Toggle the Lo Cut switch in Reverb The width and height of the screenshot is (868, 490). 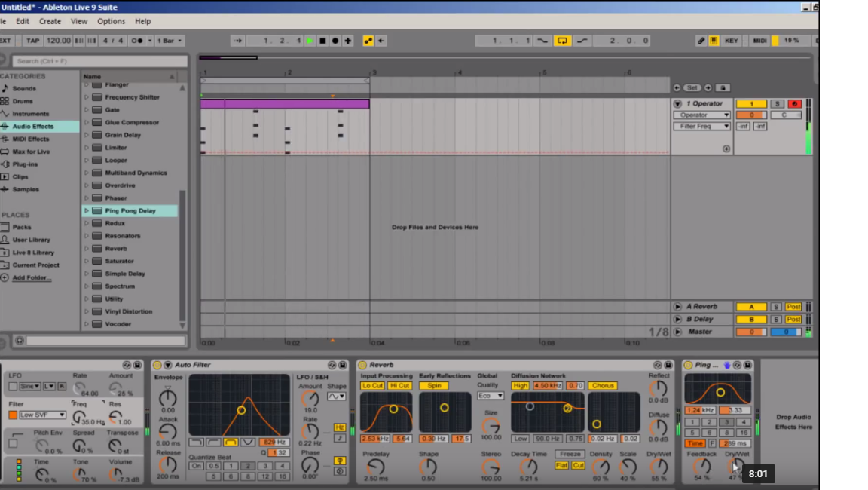pyautogui.click(x=372, y=385)
